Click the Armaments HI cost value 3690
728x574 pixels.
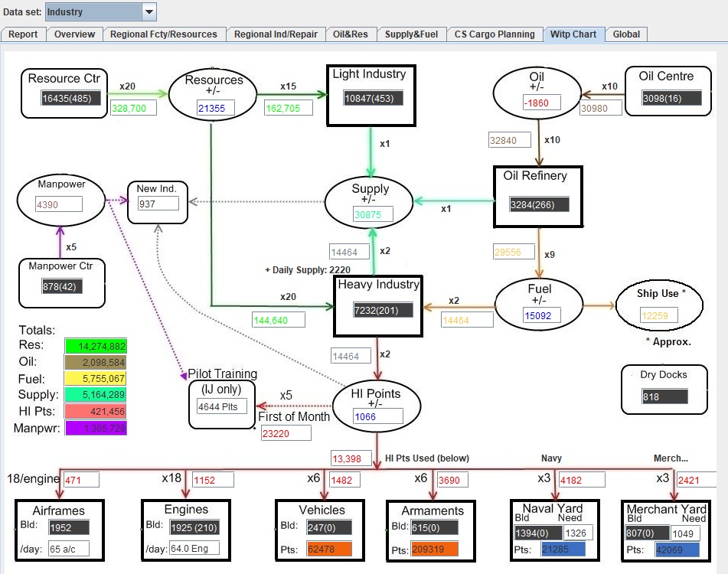pyautogui.click(x=452, y=480)
